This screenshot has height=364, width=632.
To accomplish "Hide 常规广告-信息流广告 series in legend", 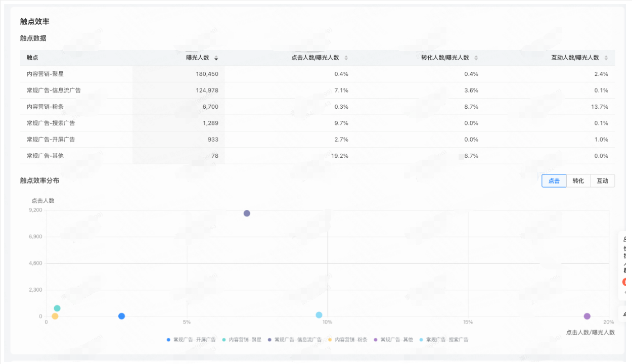I will click(294, 340).
